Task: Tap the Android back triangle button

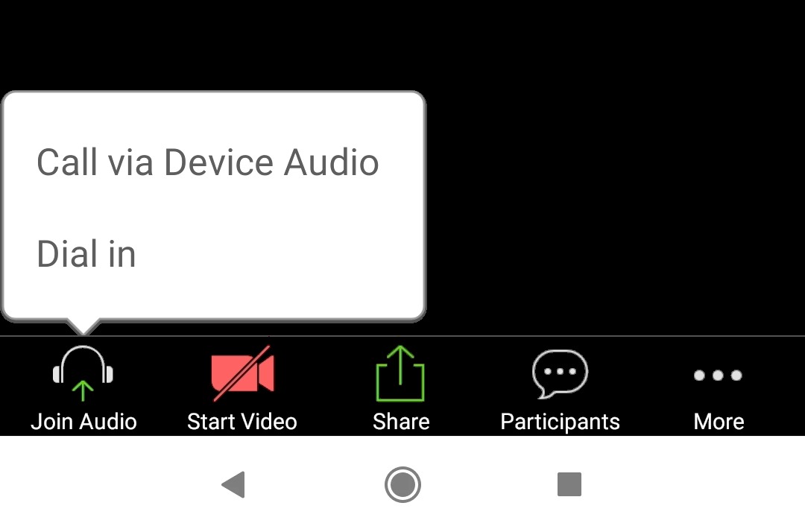Action: (233, 484)
